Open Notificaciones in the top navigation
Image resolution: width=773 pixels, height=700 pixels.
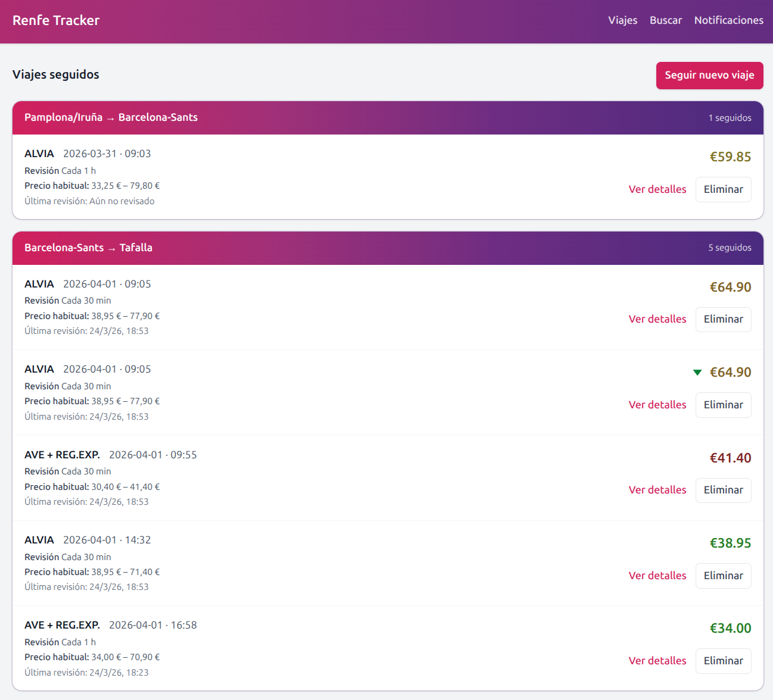pos(728,20)
